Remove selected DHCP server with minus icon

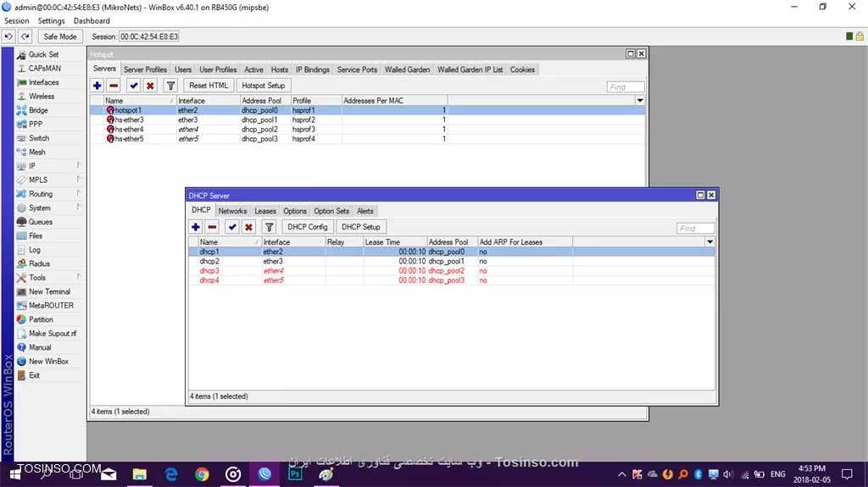[x=212, y=227]
